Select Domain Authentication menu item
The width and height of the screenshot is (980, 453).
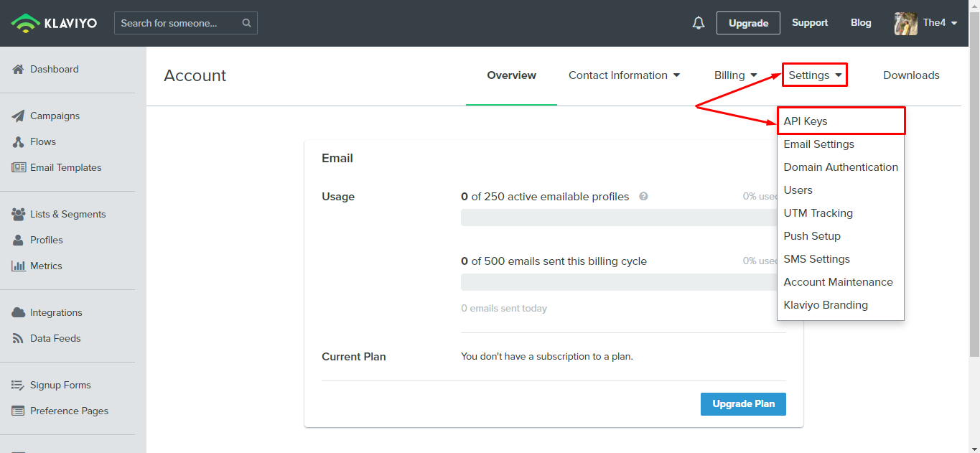click(841, 167)
